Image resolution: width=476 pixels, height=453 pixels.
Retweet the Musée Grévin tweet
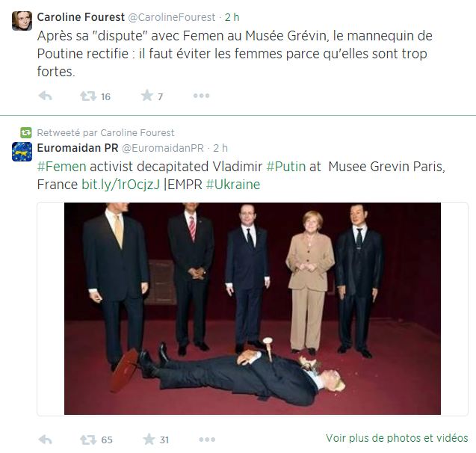coord(88,96)
